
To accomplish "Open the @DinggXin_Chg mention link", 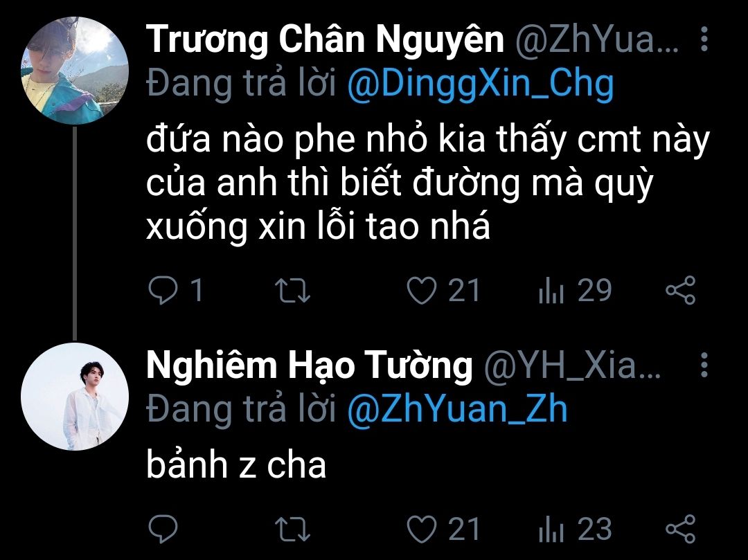I will click(480, 85).
